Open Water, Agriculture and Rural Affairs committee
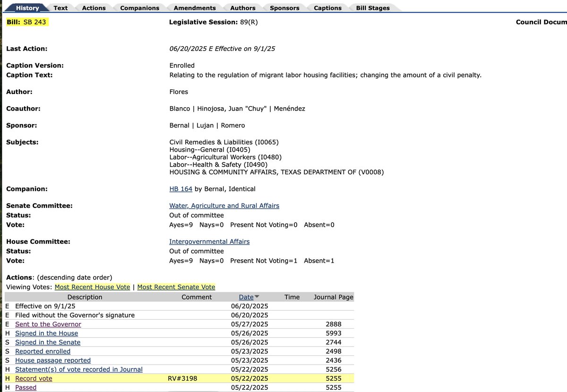The width and height of the screenshot is (567, 392). click(224, 206)
